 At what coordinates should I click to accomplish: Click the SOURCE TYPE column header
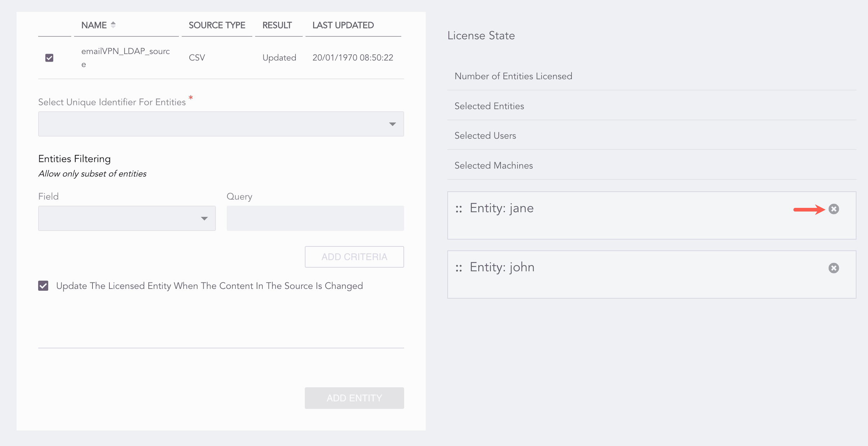[x=217, y=25]
